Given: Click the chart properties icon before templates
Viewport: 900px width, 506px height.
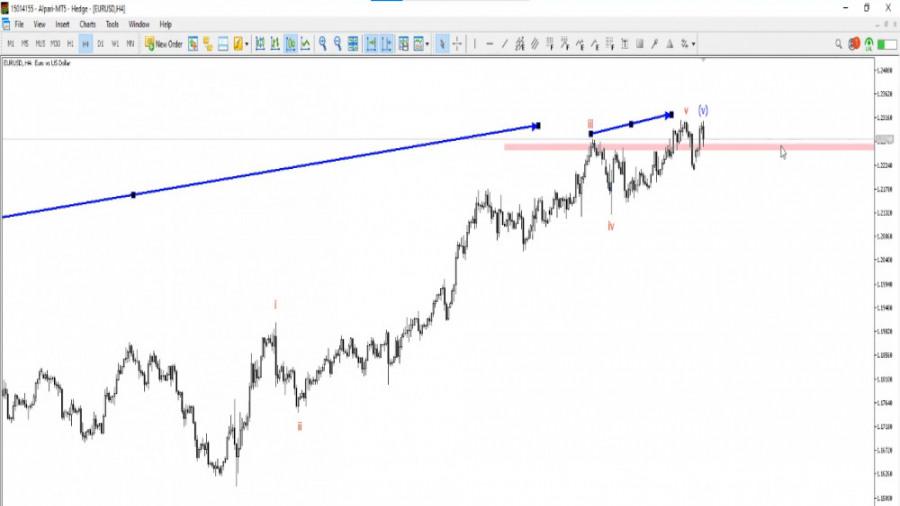Looking at the screenshot, I should 404,44.
